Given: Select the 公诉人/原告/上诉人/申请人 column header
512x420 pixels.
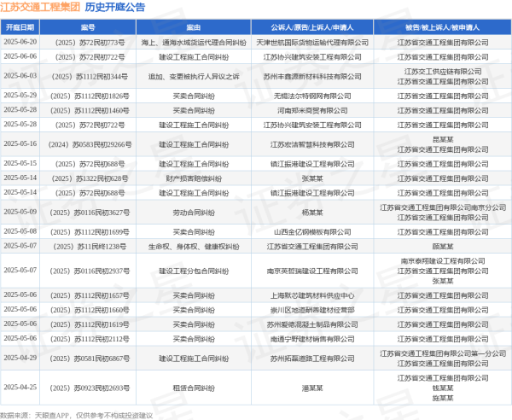Looking at the screenshot, I should click(312, 27).
